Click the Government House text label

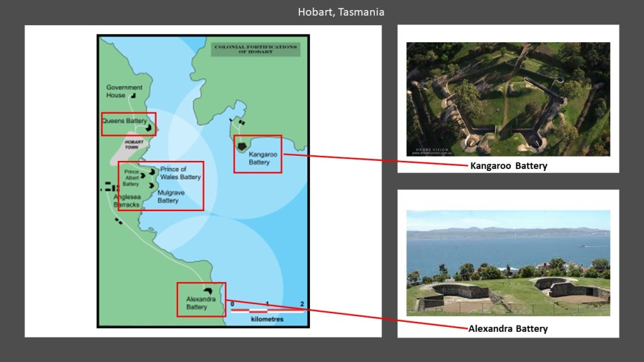[124, 91]
